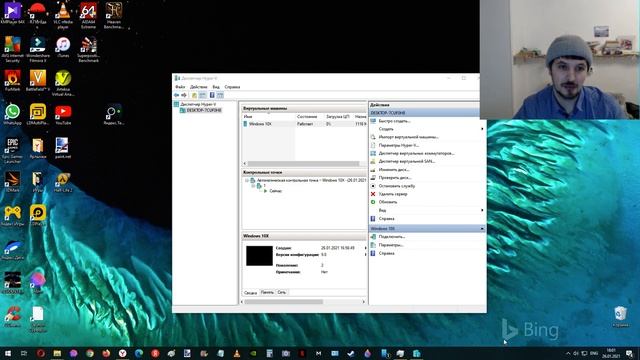Select the Windows 10X virtual machine row
The image size is (640, 360).
point(304,124)
